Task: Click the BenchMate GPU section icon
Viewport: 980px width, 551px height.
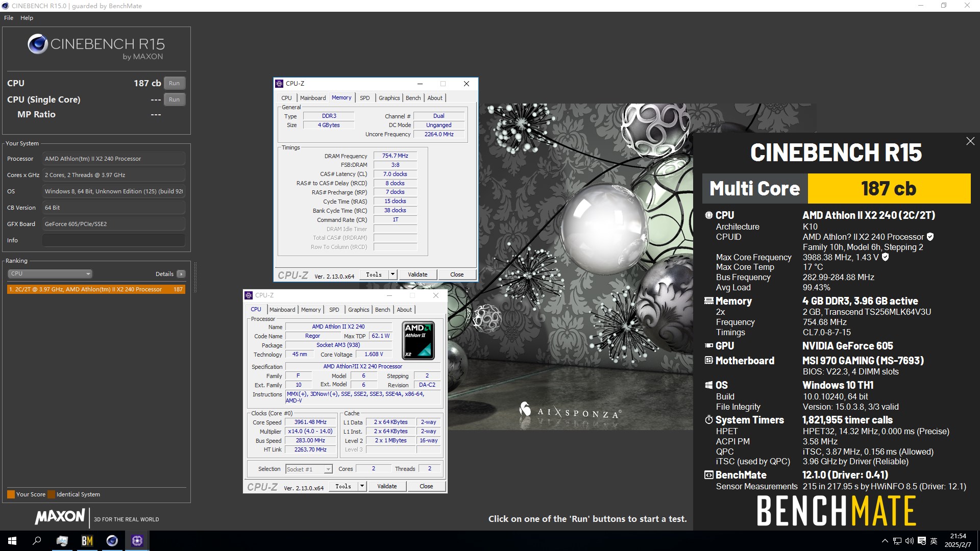Action: pos(709,346)
